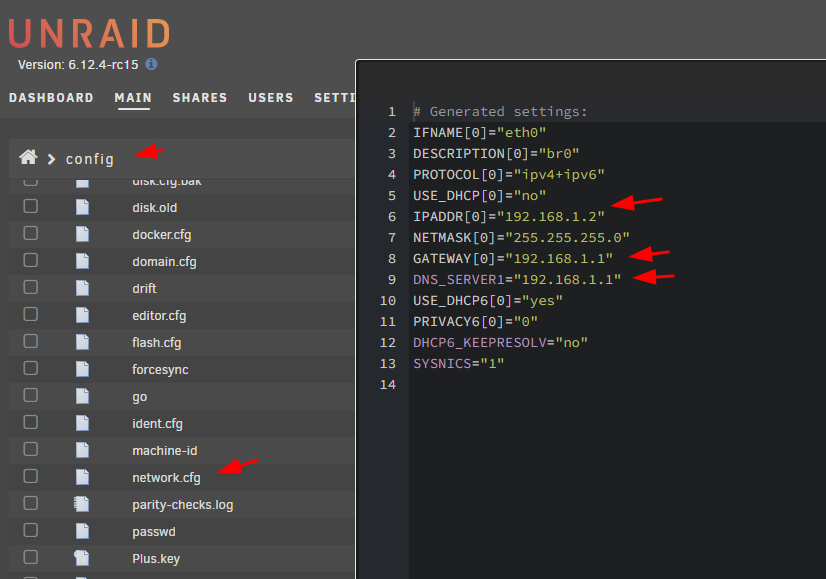Click key file icon beside Plus.key

coord(82,558)
